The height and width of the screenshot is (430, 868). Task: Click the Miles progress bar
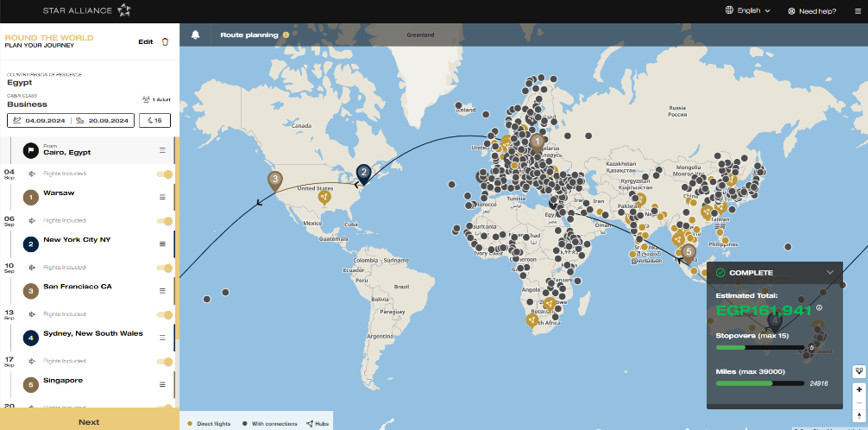coord(759,383)
